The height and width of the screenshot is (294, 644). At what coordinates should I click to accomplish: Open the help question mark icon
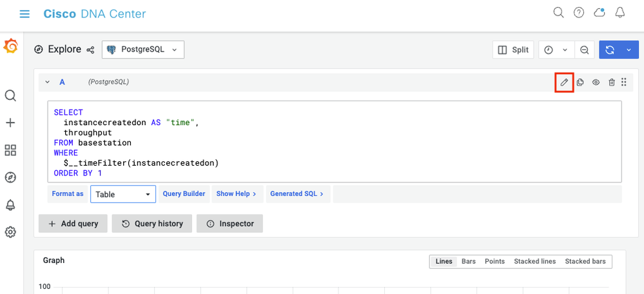[579, 13]
